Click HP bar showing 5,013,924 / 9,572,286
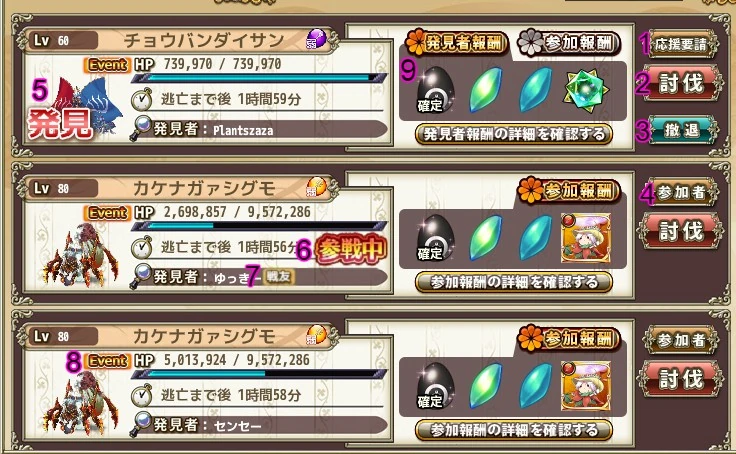 260,374
